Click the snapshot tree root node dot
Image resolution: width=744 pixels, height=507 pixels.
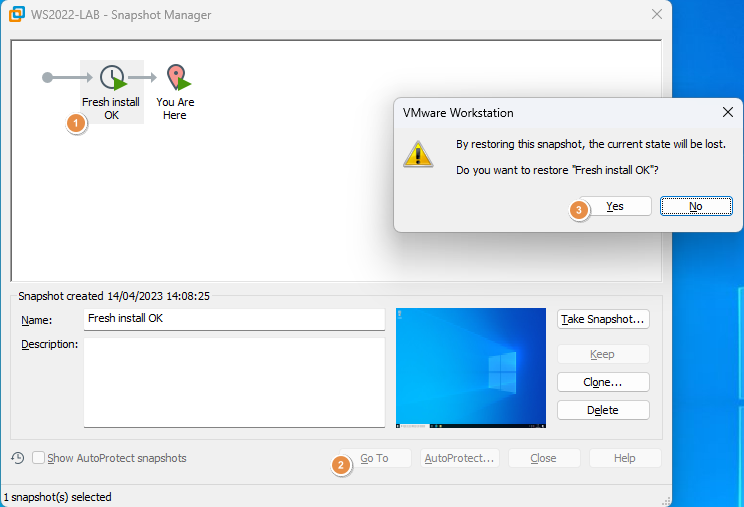(x=47, y=77)
